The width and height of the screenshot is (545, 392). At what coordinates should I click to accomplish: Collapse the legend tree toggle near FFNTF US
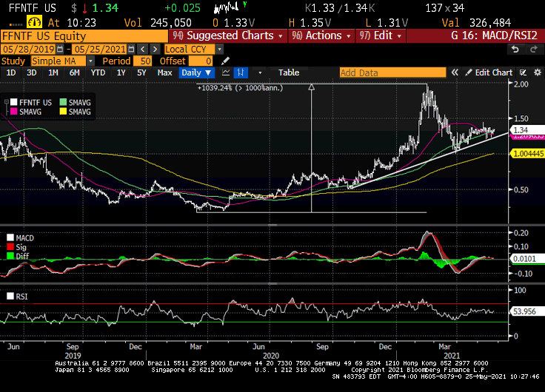click(x=6, y=102)
